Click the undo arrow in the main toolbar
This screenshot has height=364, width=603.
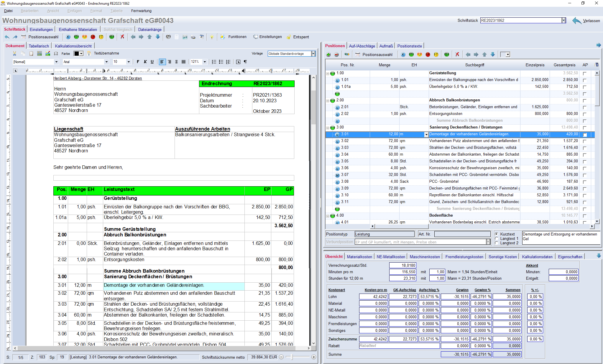(x=7, y=37)
